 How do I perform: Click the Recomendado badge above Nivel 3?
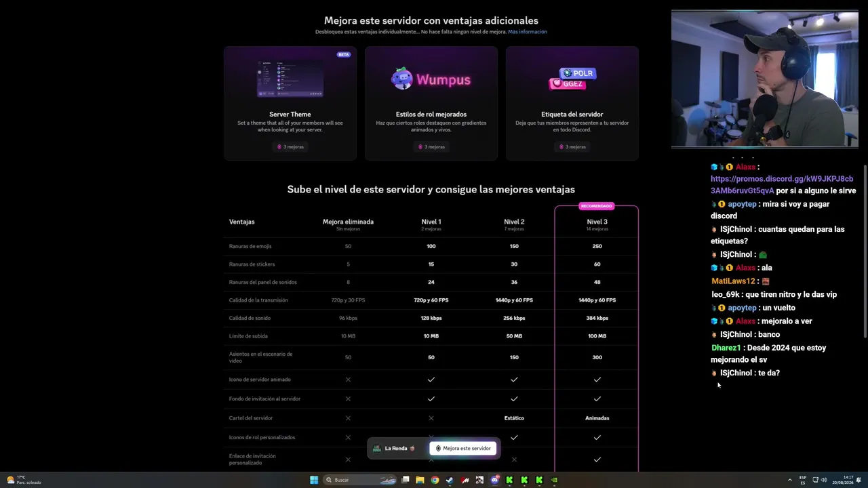tap(596, 206)
